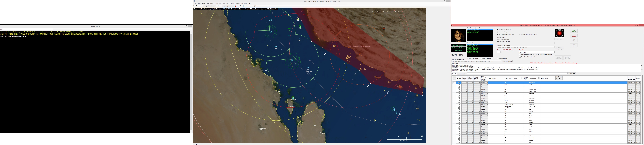Select Use Microsoft Speech API radio button
Screen dimensions: 644x145
point(497,30)
